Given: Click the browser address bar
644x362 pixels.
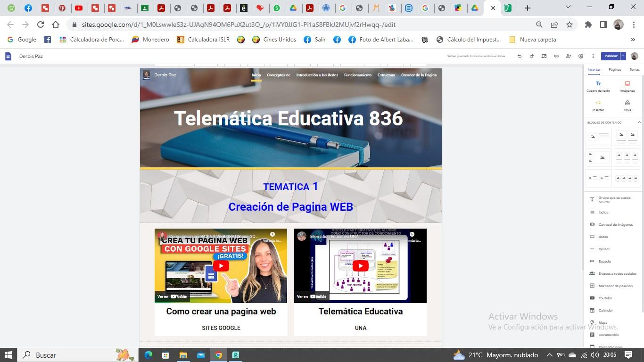Looking at the screenshot, I should pos(302,25).
